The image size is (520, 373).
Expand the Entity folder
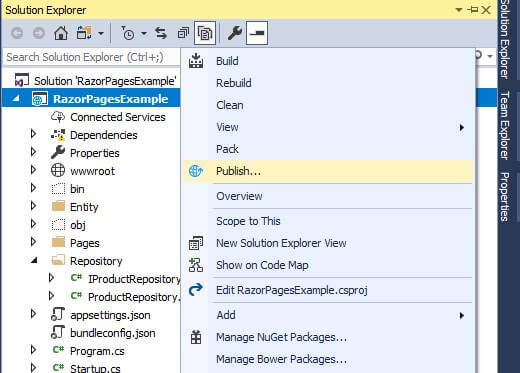(33, 206)
